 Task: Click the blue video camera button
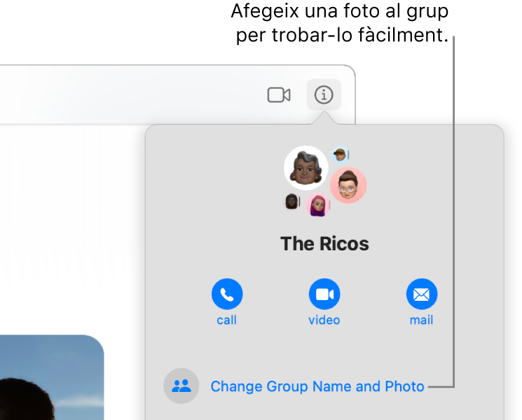pyautogui.click(x=324, y=294)
